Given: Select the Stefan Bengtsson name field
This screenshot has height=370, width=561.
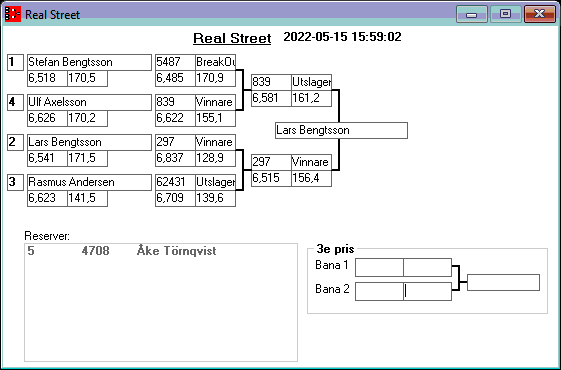Looking at the screenshot, I should click(89, 62).
